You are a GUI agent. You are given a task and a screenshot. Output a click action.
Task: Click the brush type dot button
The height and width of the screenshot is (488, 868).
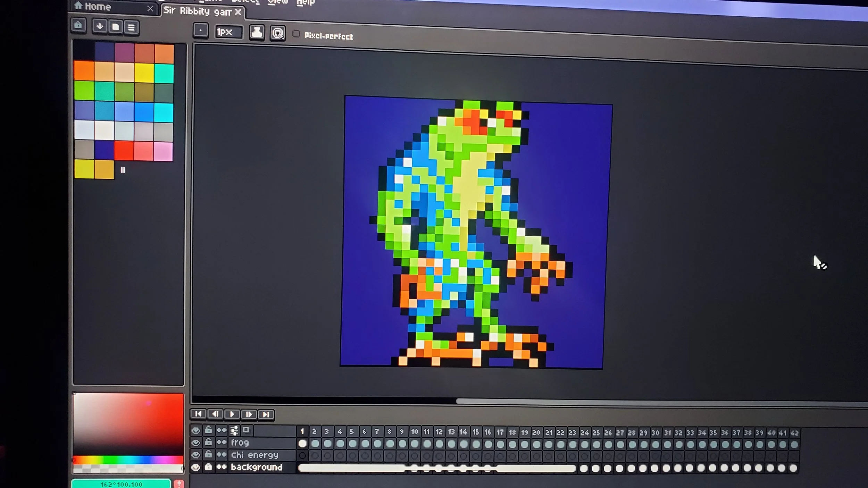(201, 31)
